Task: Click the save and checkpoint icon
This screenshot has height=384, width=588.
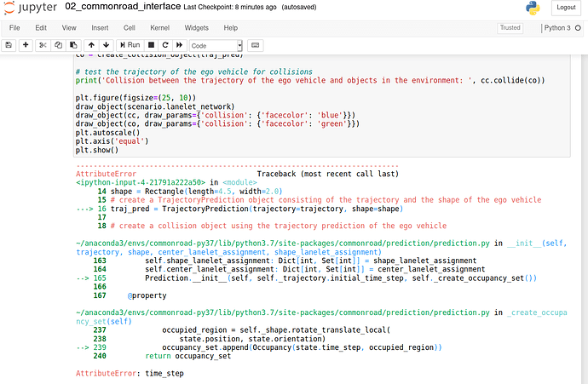Action: tap(9, 45)
